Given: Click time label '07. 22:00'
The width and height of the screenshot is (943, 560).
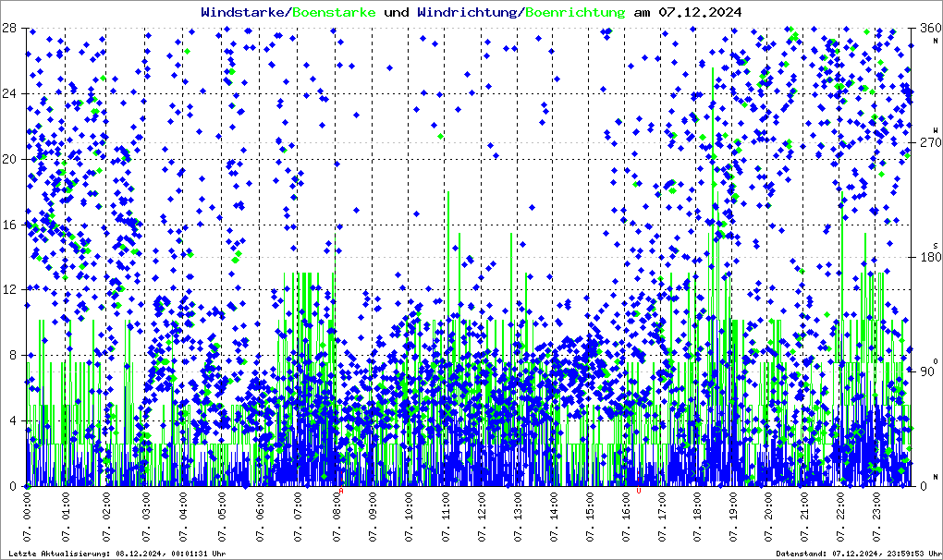Looking at the screenshot, I should (x=840, y=517).
